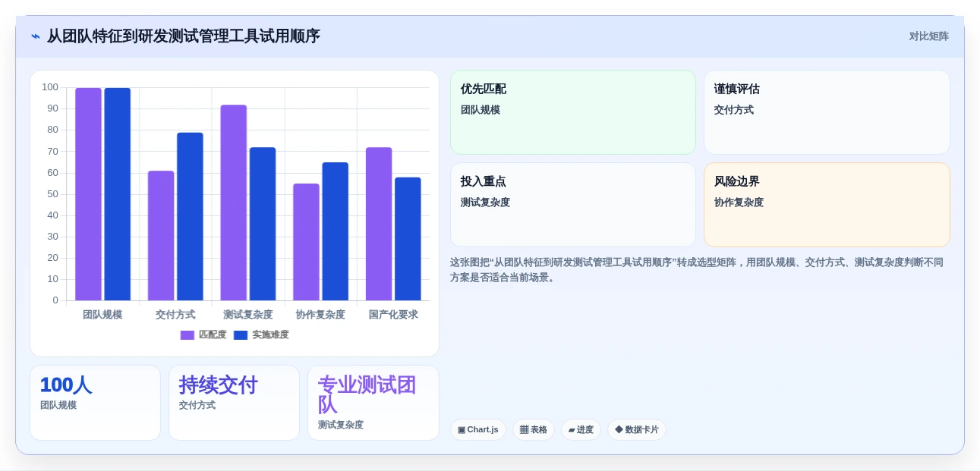980x471 pixels.
Task: Click the purple 国产化要求 匹配度 bar
Action: tap(379, 225)
